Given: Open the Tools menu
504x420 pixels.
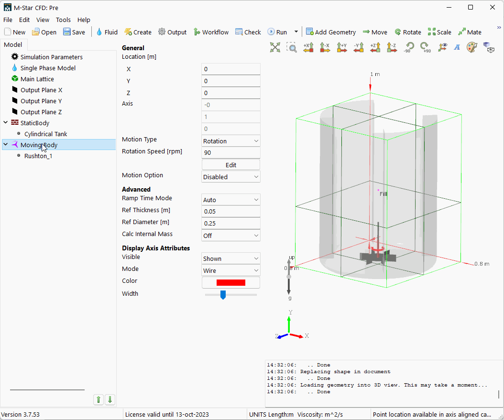Looking at the screenshot, I should pyautogui.click(x=63, y=20).
